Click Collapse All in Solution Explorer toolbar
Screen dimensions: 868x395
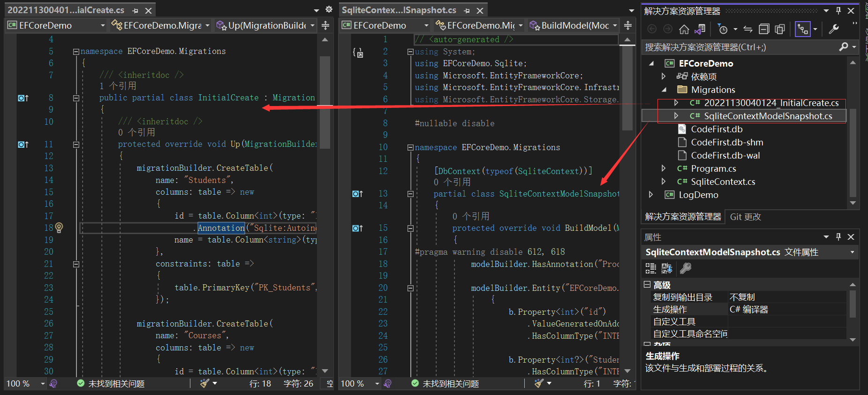pos(764,30)
